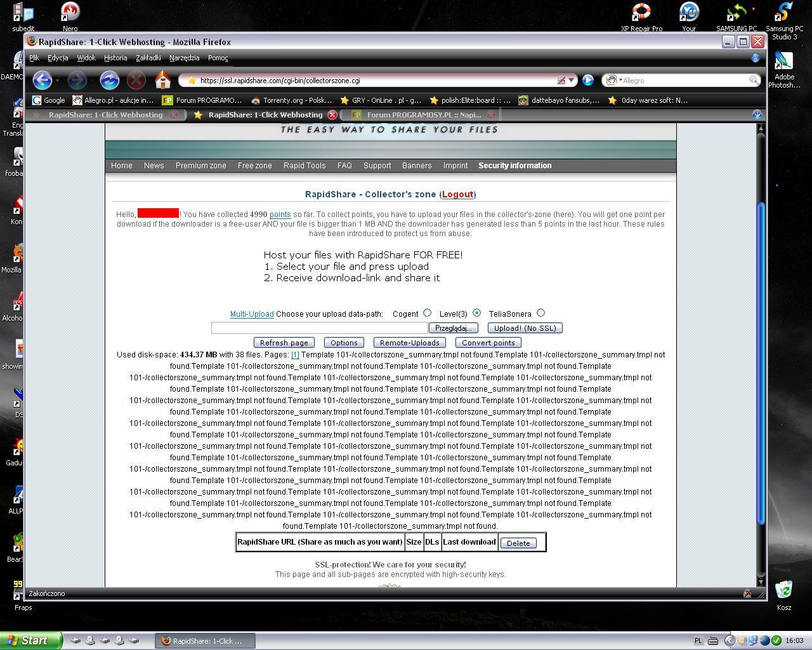Screen dimensions: 812x650
Task: Open the list all tabs dropdown
Action: point(756,114)
